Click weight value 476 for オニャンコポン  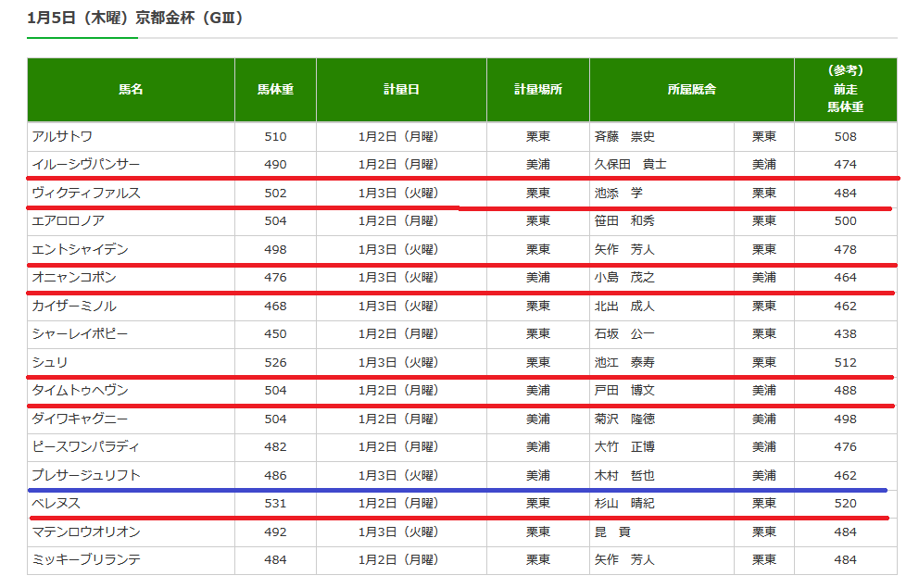[x=275, y=277]
